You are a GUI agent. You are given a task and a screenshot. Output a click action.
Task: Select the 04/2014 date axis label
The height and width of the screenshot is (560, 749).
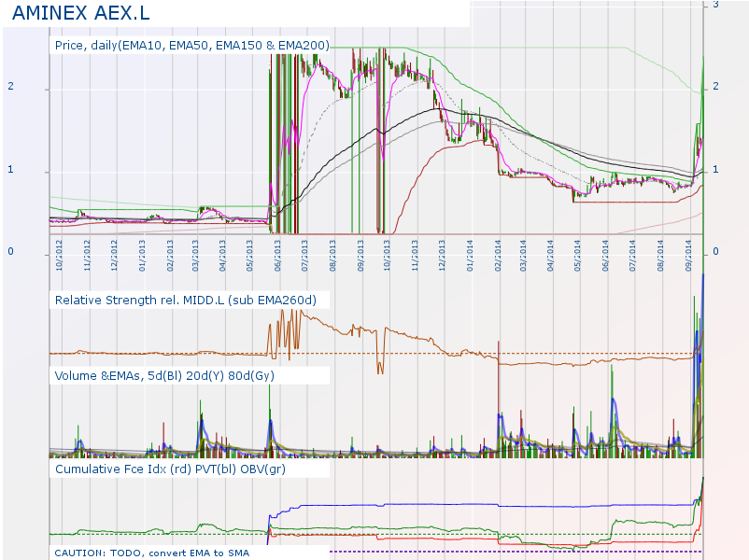coord(550,256)
